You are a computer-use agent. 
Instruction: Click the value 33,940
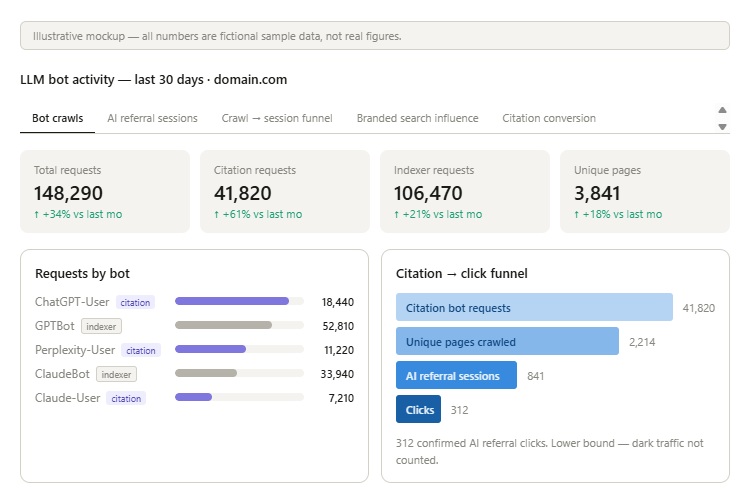point(337,374)
